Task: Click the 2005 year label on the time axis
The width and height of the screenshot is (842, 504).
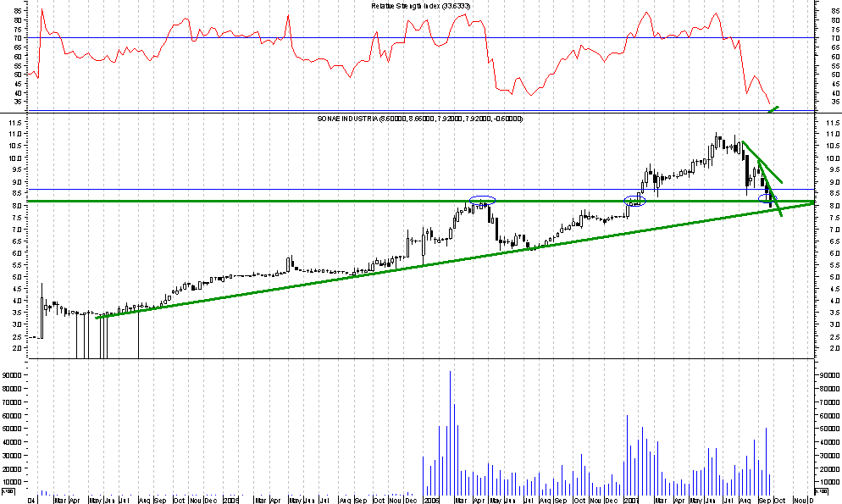Action: (231, 501)
